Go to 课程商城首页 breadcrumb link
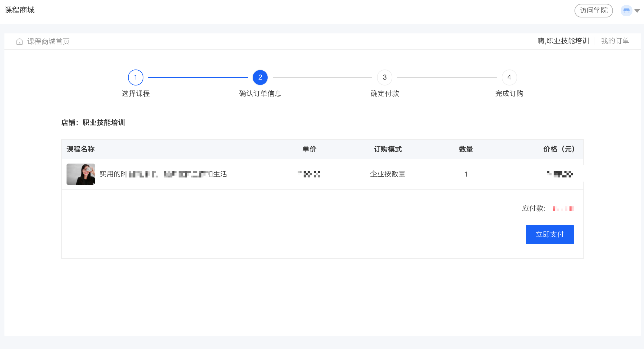Viewport: 644px width, 349px height. click(48, 41)
